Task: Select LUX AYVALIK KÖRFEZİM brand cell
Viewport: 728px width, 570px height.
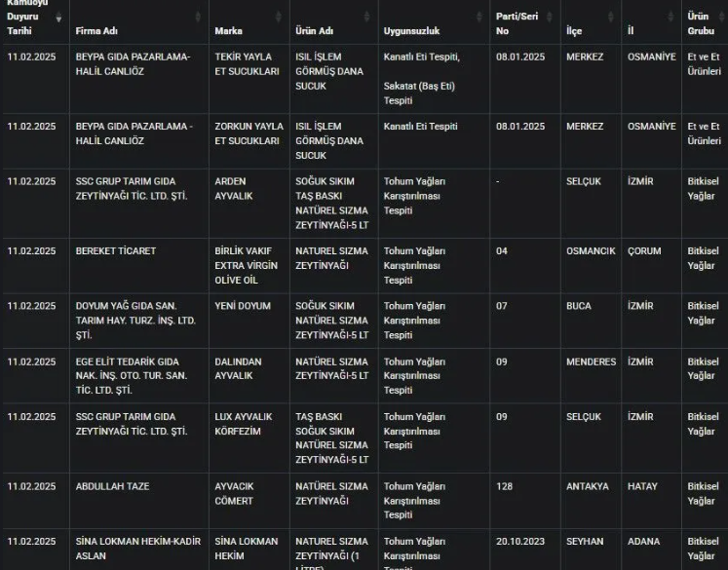Action: [244, 424]
